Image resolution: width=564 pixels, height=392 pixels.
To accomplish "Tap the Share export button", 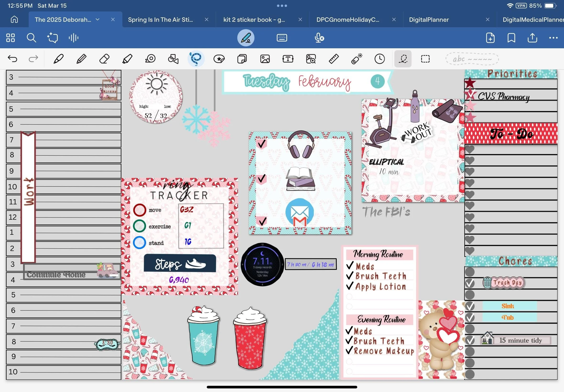I will (532, 38).
